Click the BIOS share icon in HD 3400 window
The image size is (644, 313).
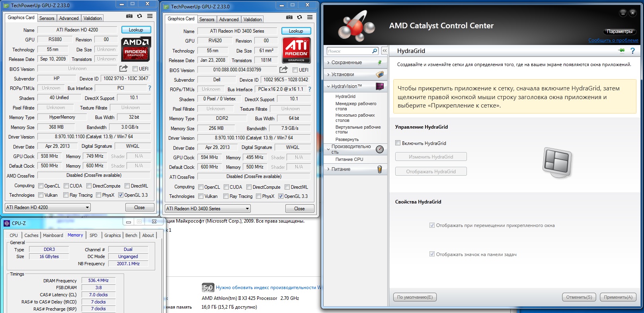[283, 70]
